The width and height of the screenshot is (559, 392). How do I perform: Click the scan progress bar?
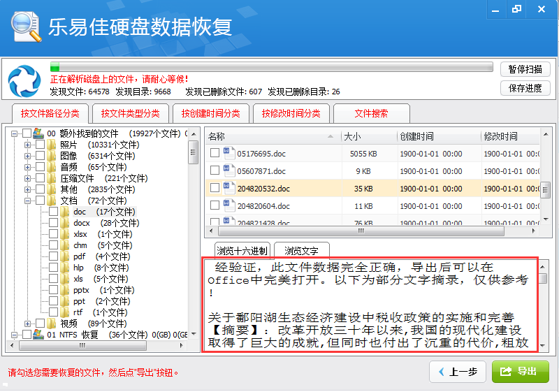point(271,67)
